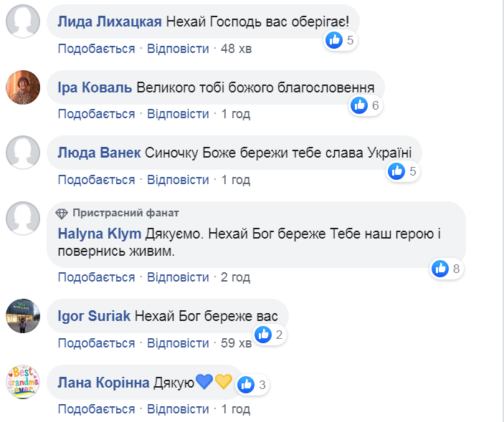The width and height of the screenshot is (504, 422).
Task: Like Люда Ванек's comment via Подобається
Action: [x=96, y=179]
